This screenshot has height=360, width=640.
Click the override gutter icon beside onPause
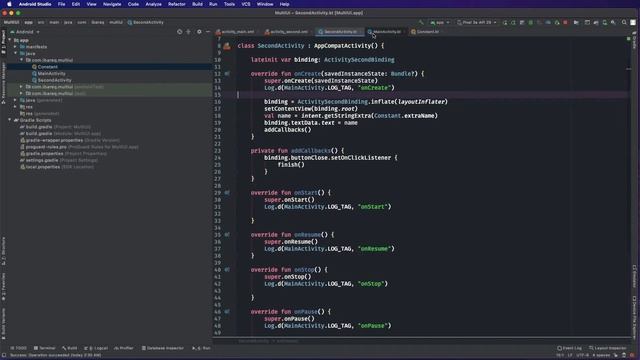click(227, 312)
